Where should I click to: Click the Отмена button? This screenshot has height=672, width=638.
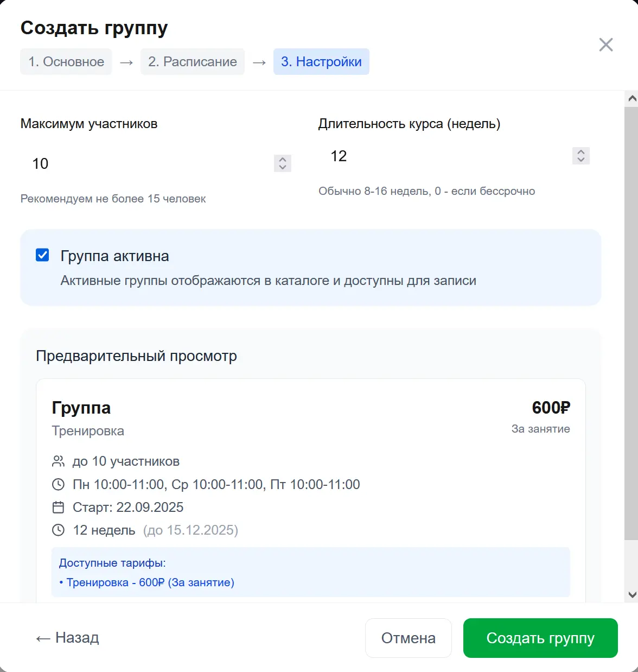point(408,638)
